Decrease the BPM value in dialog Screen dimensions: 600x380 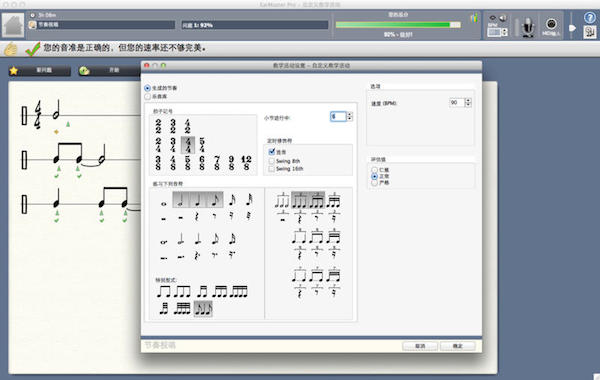click(x=468, y=105)
